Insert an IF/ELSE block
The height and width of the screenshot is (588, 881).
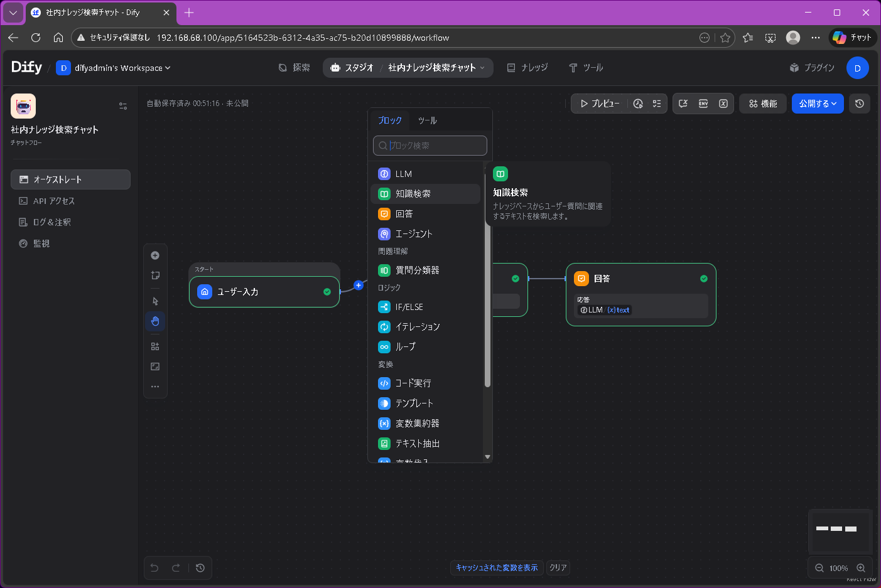coord(425,307)
